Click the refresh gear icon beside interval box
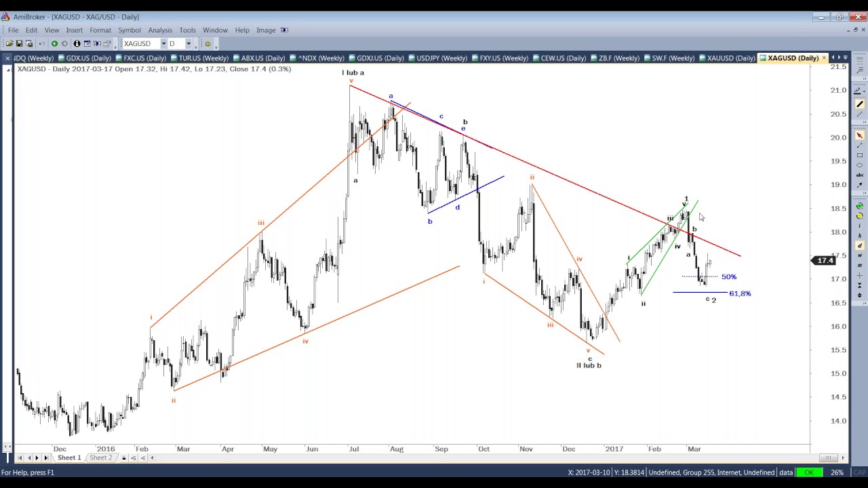The width and height of the screenshot is (868, 488). click(x=208, y=44)
